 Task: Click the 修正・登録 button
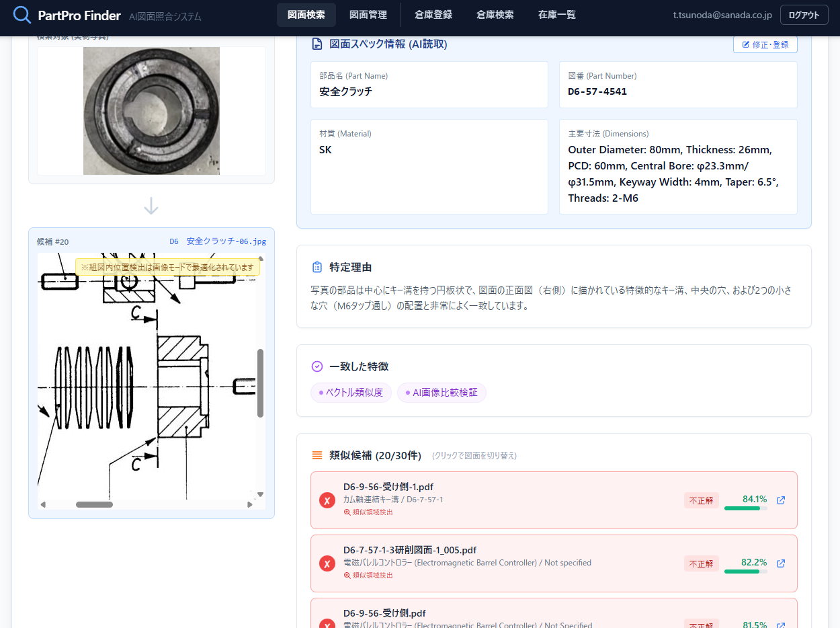click(765, 44)
